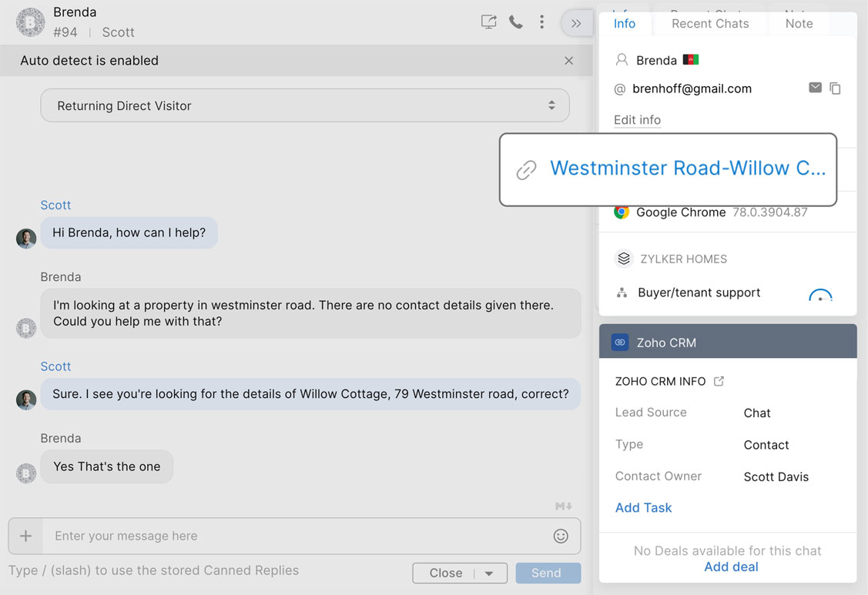Switch to the Recent Chats tab
The width and height of the screenshot is (868, 595).
click(x=710, y=24)
